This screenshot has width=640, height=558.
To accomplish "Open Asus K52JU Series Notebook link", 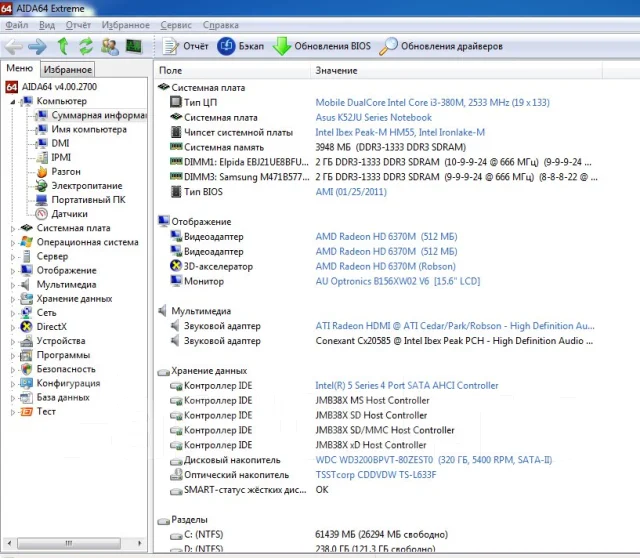I will tap(373, 118).
